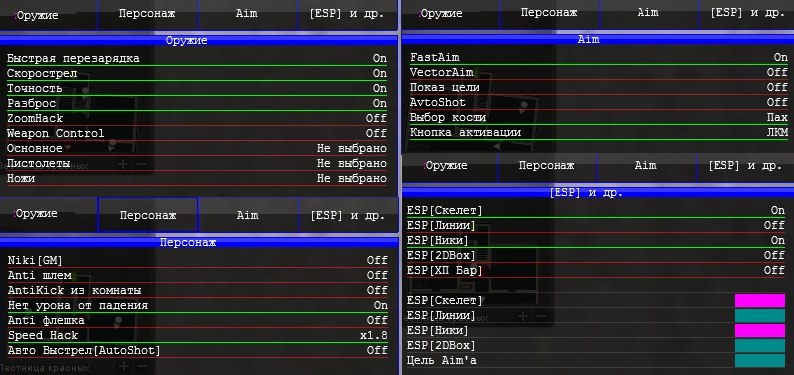This screenshot has height=375, width=794.
Task: Toggle the Скорострел setting
Action: tap(196, 73)
